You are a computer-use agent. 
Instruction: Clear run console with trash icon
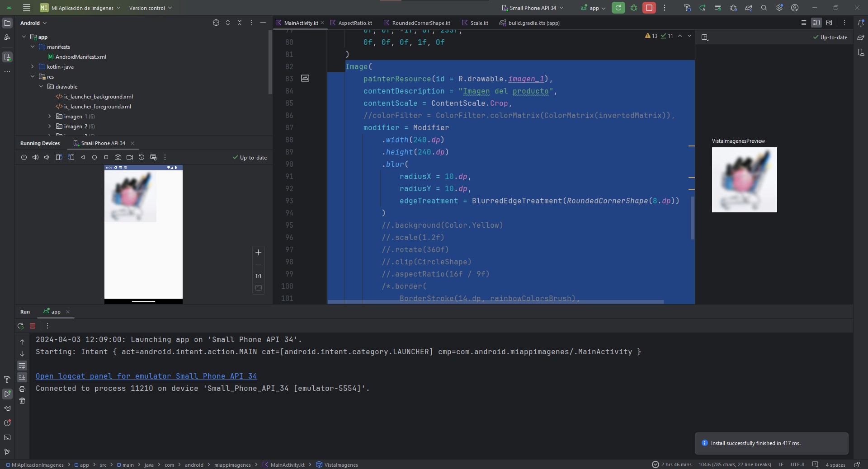[x=22, y=401]
